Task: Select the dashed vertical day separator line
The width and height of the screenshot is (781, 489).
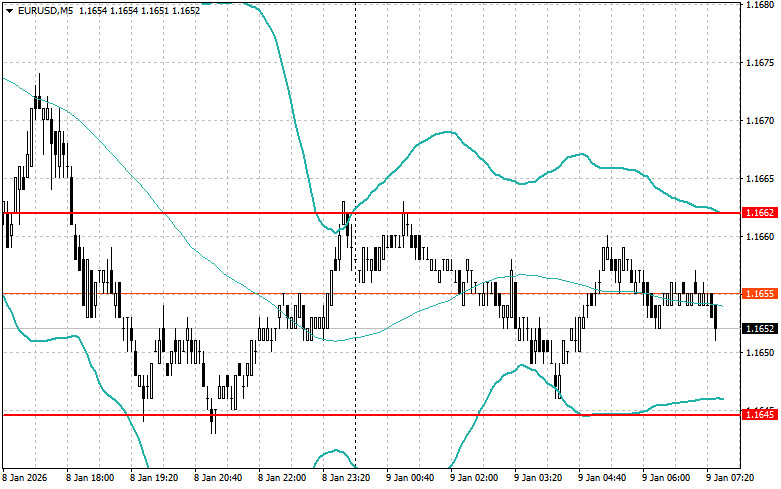Action: (x=355, y=234)
